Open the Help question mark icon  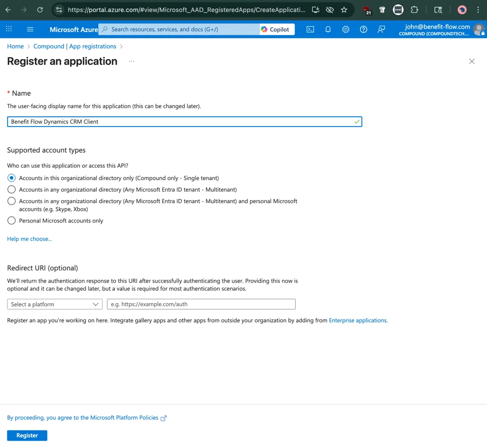tap(363, 29)
